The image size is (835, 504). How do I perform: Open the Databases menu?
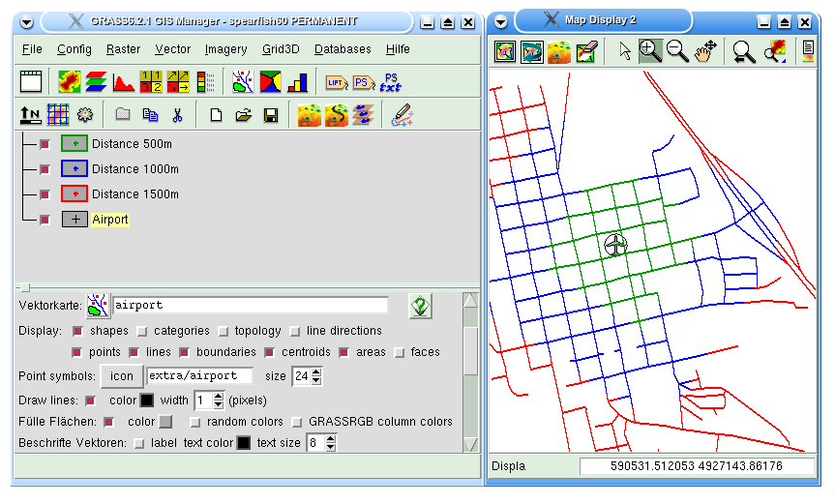point(343,49)
